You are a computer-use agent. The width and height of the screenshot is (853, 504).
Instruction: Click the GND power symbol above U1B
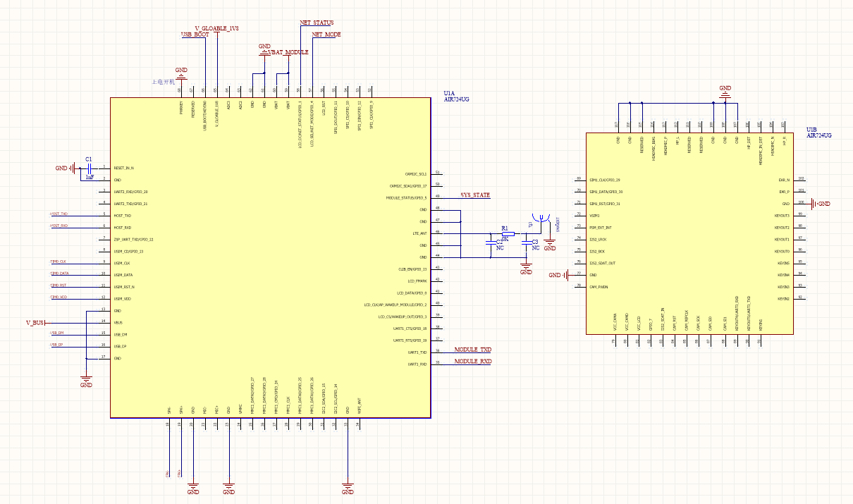(725, 92)
